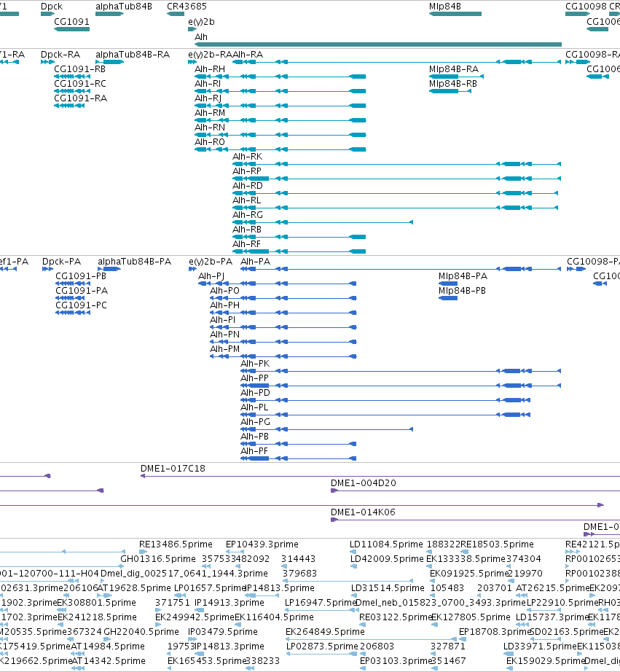
Task: Click the CG1091-PC protein label
Action: click(81, 305)
